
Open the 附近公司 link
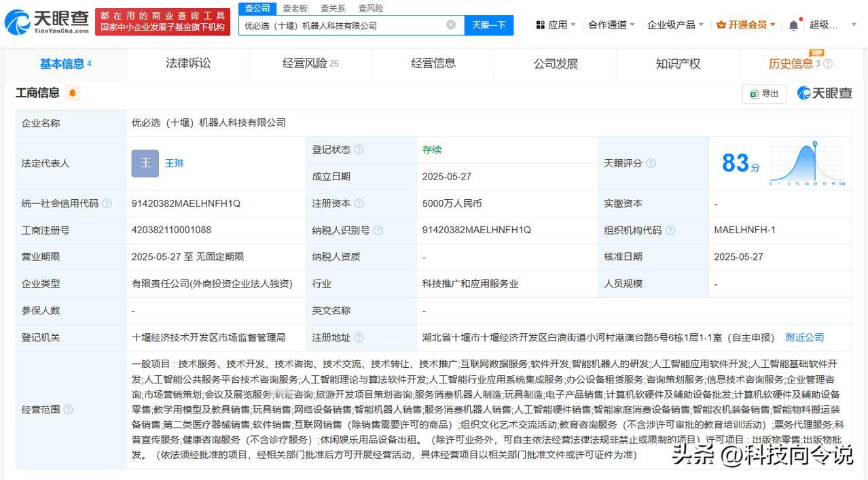pyautogui.click(x=805, y=337)
